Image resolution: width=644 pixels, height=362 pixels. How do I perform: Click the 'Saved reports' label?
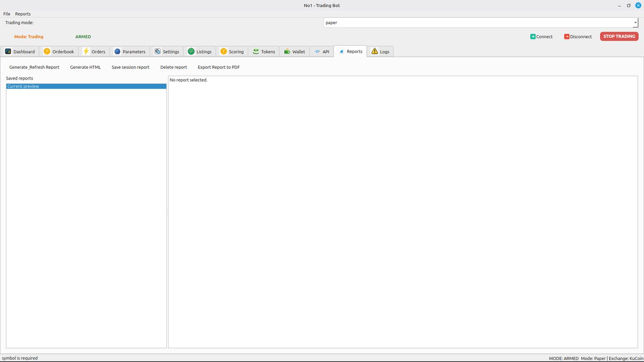click(x=19, y=78)
